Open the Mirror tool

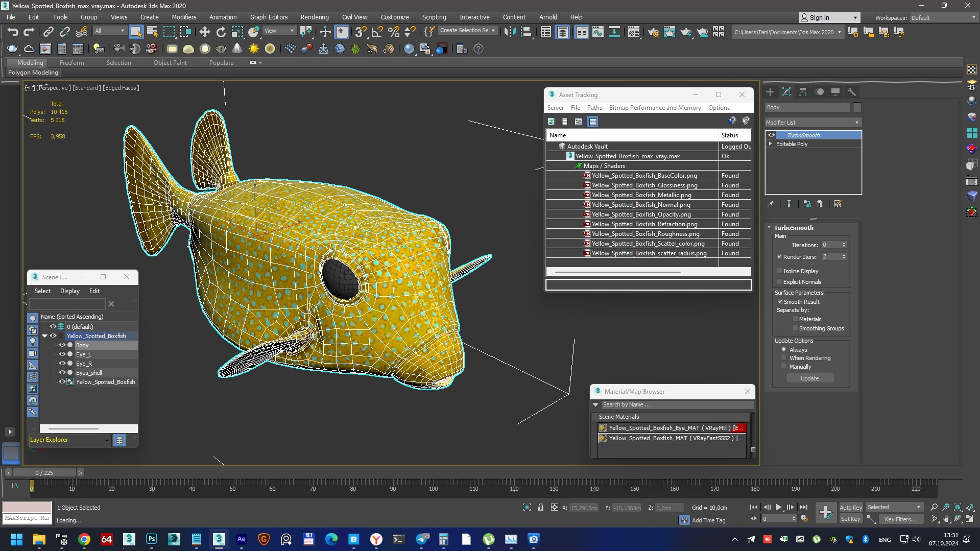tap(509, 32)
